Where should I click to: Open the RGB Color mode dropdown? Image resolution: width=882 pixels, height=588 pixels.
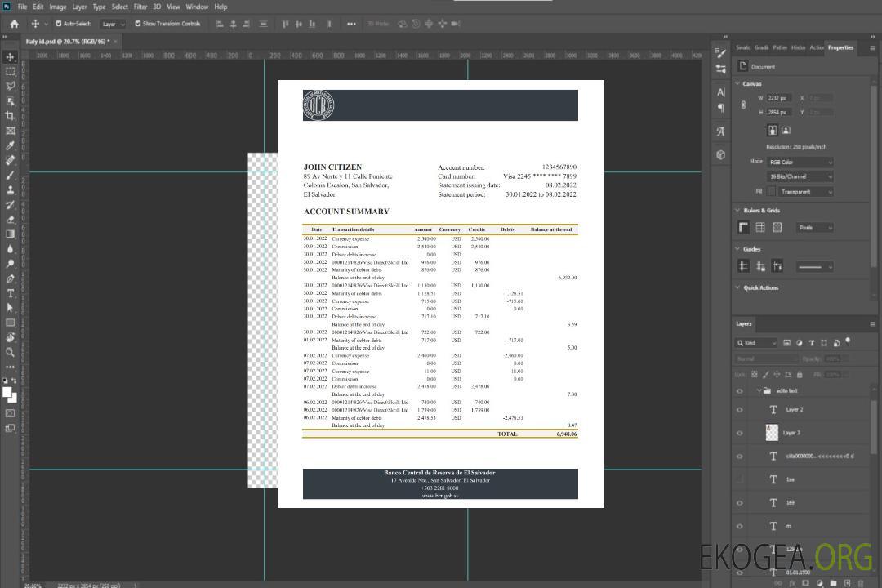(800, 162)
